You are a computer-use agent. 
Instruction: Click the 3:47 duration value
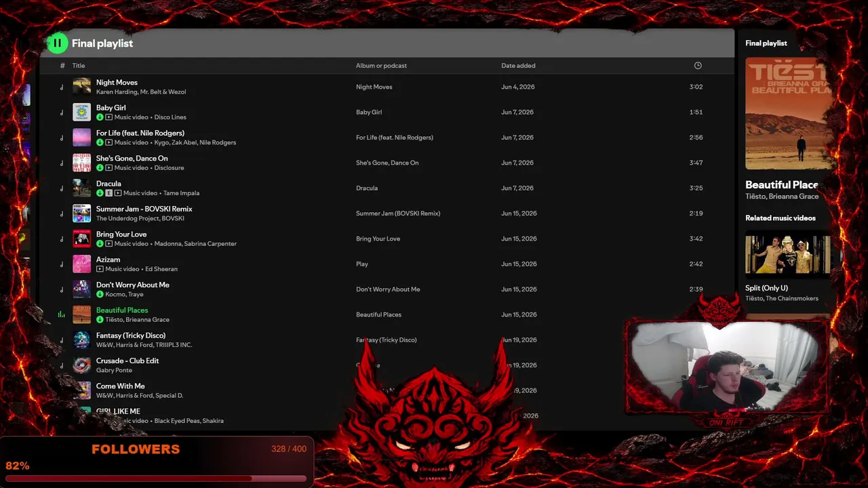(696, 163)
